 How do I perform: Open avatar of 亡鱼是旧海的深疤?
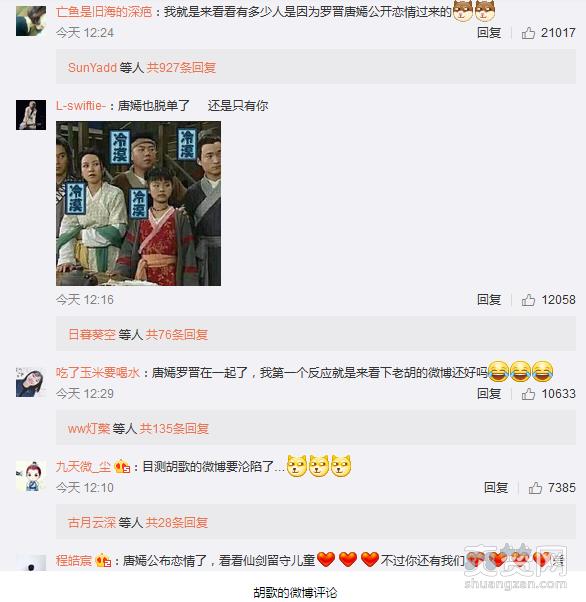click(x=31, y=21)
